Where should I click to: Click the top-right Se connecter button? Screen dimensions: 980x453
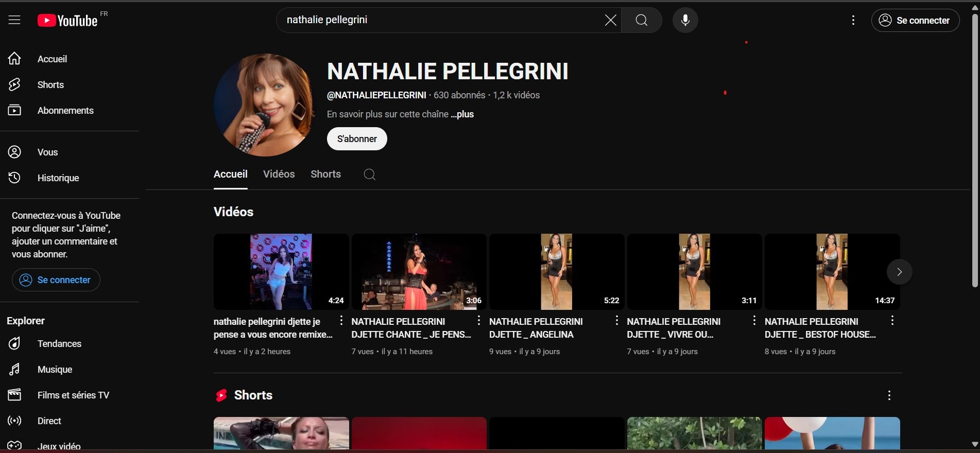coord(915,20)
